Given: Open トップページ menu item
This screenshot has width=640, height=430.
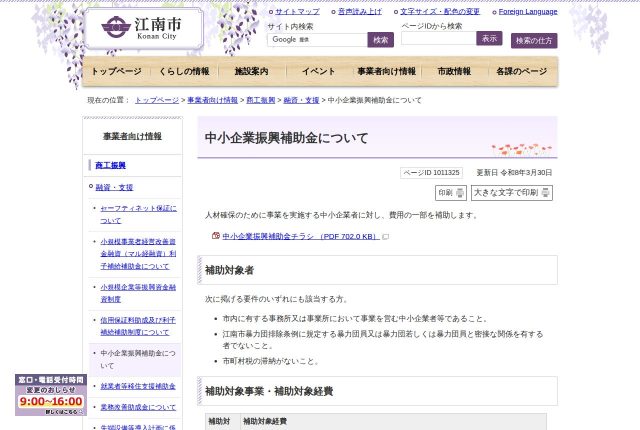Looking at the screenshot, I should [x=116, y=71].
